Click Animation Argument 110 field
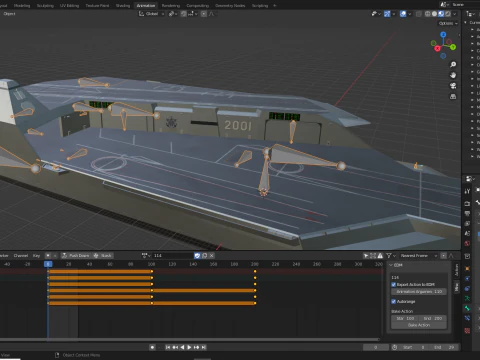The image size is (480, 360). 419,292
